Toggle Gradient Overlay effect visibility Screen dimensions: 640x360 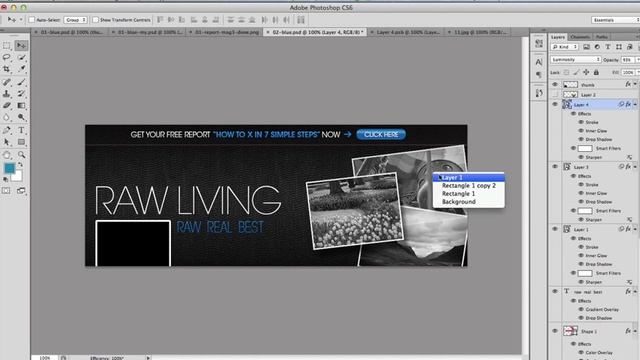click(581, 309)
